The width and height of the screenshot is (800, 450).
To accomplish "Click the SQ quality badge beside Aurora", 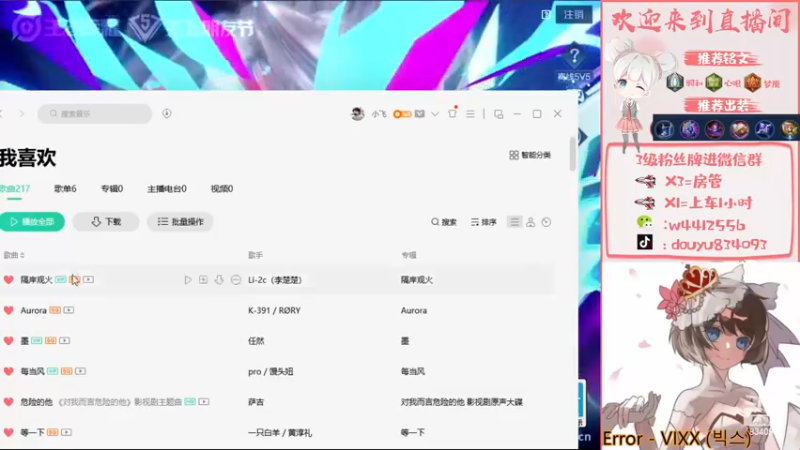I will click(x=55, y=310).
